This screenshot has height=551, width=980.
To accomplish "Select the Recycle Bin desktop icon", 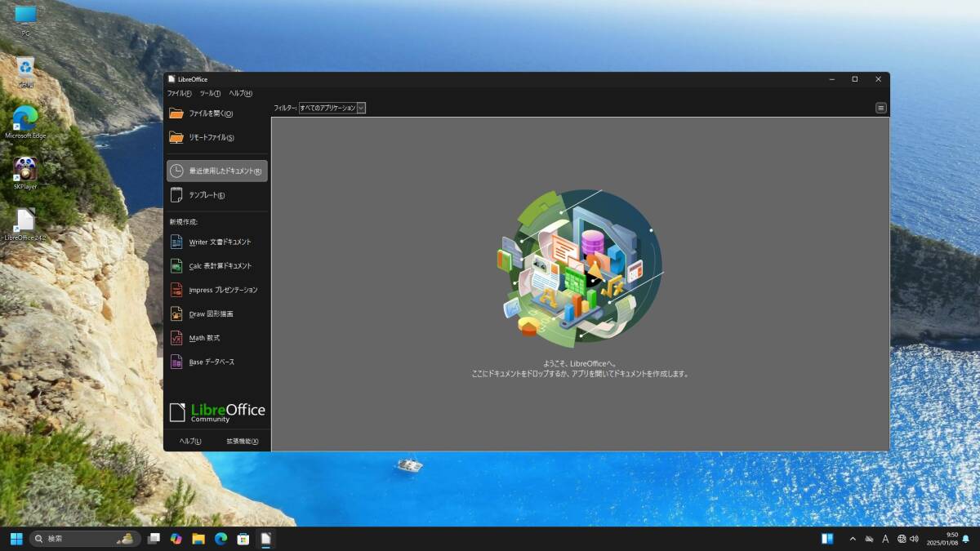I will tap(25, 72).
